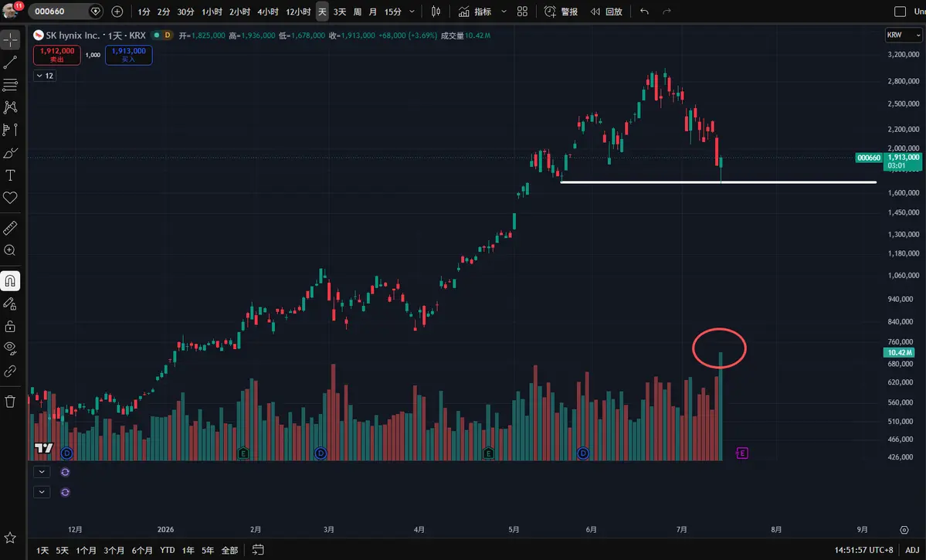Set date range to 6个月
This screenshot has width=926, height=560.
pos(142,550)
